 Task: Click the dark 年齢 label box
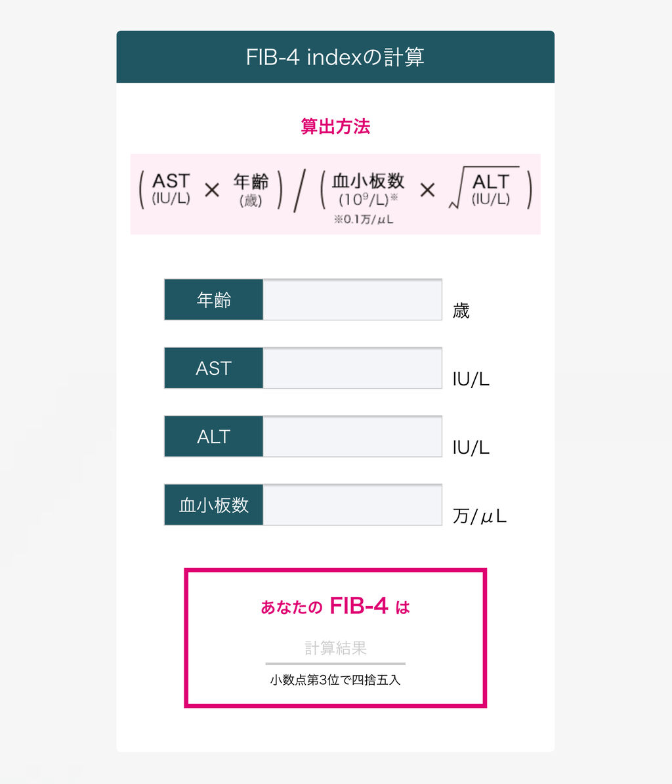coord(214,300)
